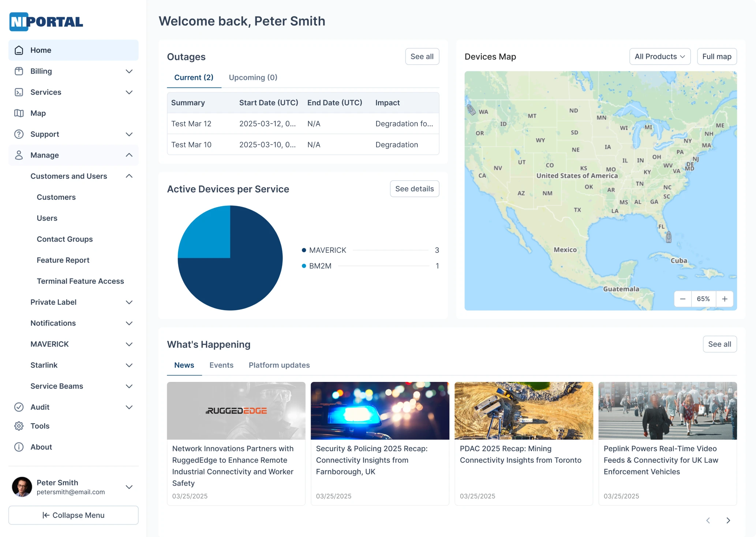Open the Map via its map icon

pos(19,113)
